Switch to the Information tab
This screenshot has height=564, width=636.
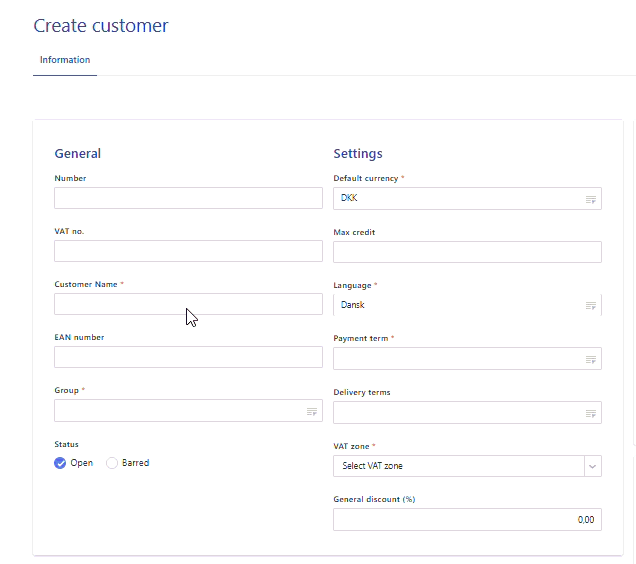[65, 60]
